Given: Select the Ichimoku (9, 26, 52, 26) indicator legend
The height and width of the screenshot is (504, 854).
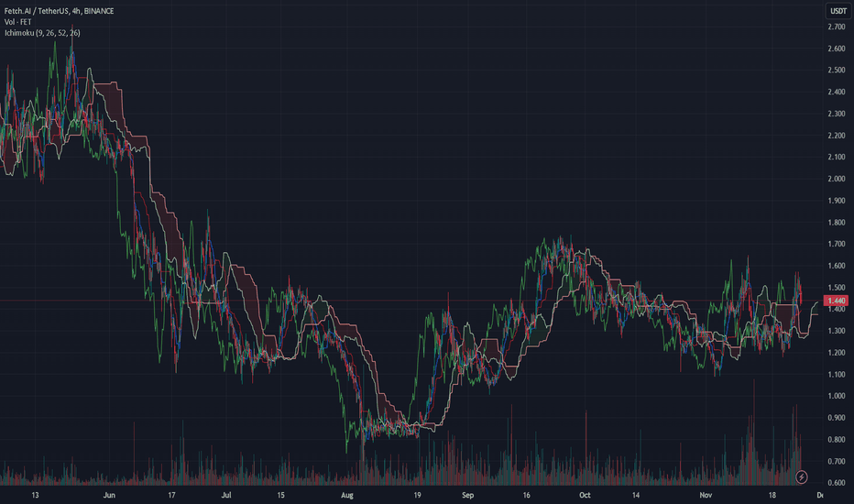Looking at the screenshot, I should click(x=42, y=33).
